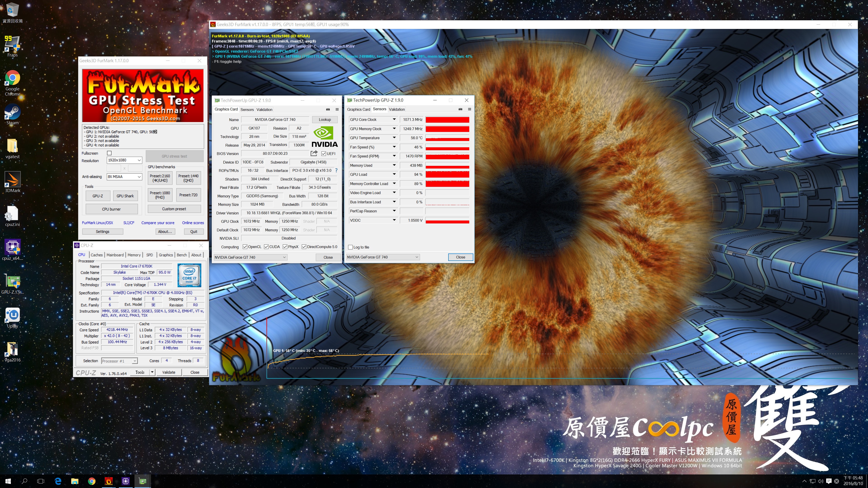Screen dimensions: 868x488
Task: Expand the GPU Core Clock sensor dropdown
Action: click(x=394, y=120)
